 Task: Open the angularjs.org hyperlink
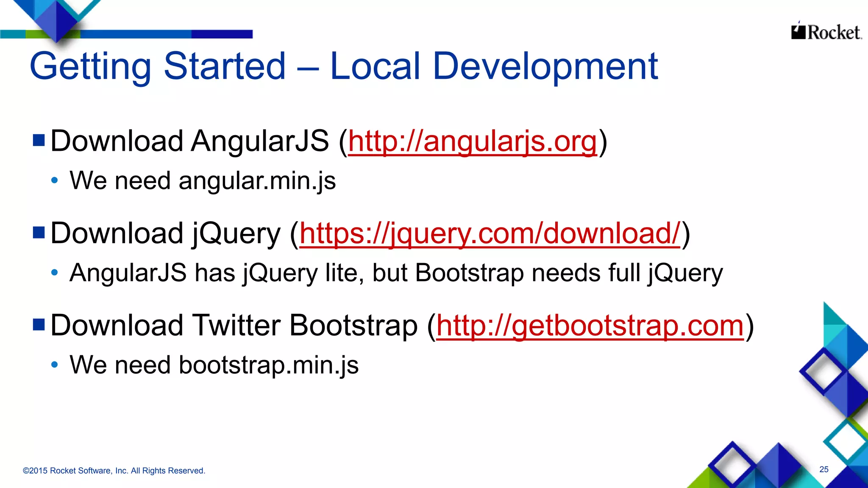[472, 141]
